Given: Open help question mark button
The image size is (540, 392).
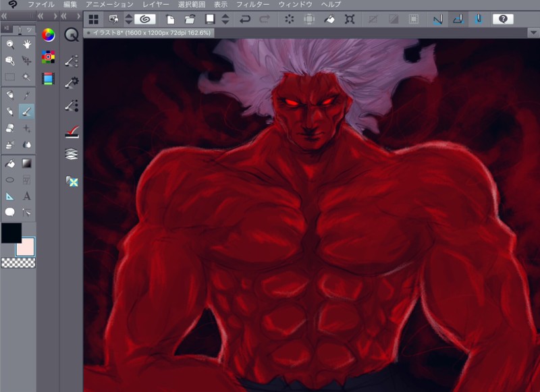Looking at the screenshot, I should click(x=503, y=20).
